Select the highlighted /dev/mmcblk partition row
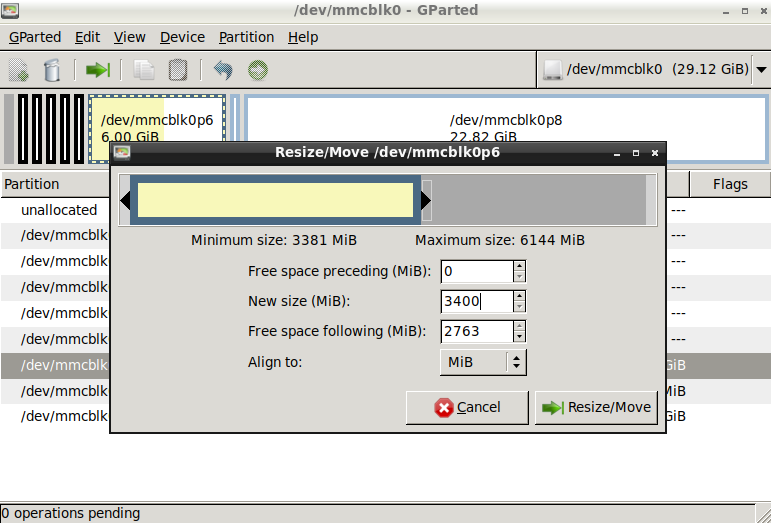 (55, 365)
